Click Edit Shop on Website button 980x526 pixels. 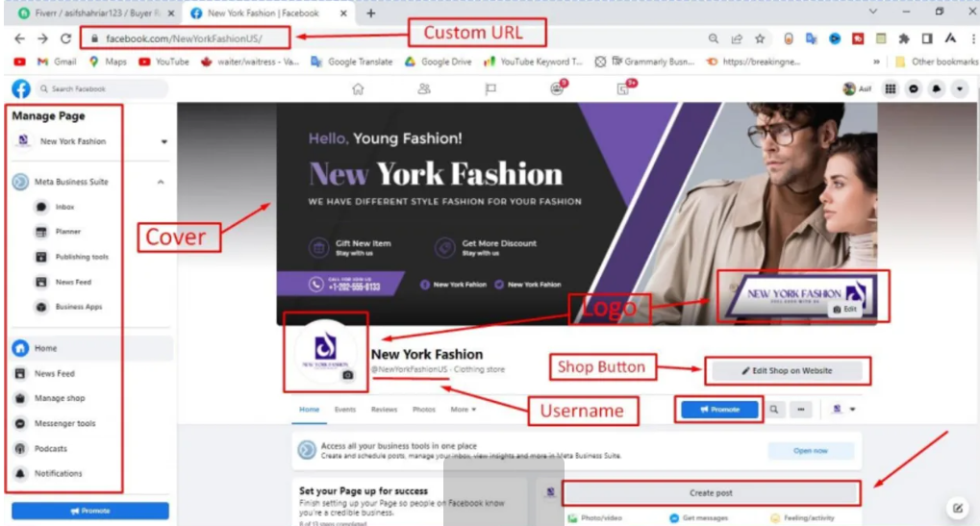(787, 371)
